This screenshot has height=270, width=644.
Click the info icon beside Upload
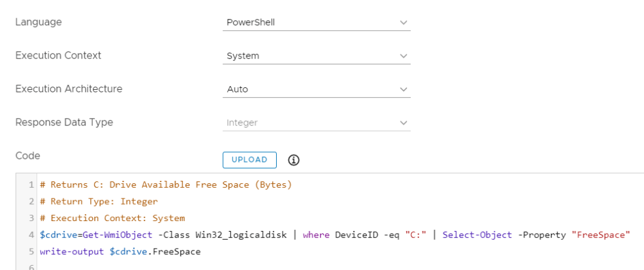(294, 160)
